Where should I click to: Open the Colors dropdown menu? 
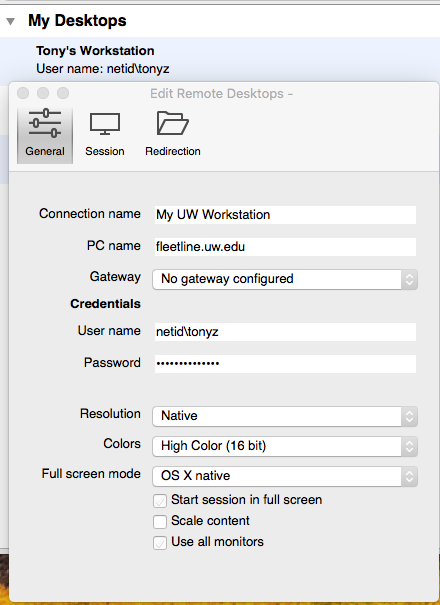pyautogui.click(x=285, y=446)
